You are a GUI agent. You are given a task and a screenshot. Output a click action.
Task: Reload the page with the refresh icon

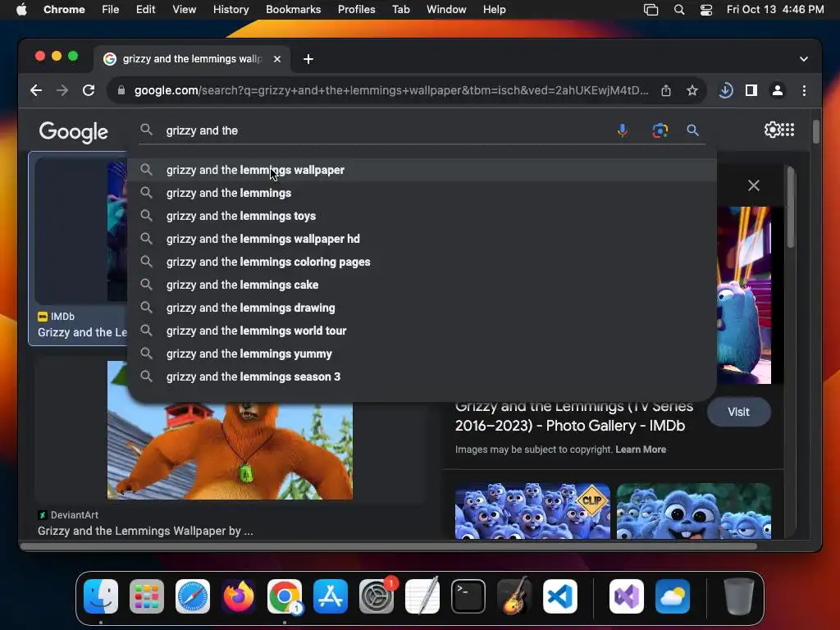tap(89, 90)
